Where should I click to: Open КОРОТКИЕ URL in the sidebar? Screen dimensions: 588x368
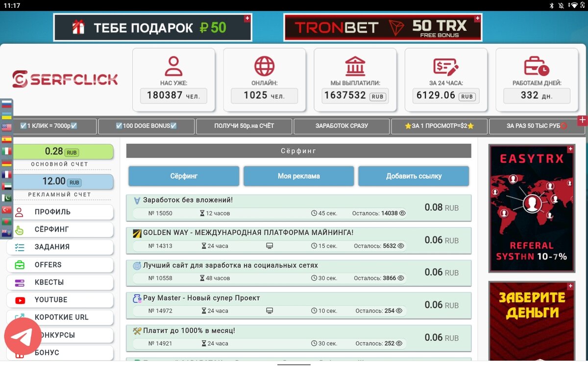coord(60,317)
